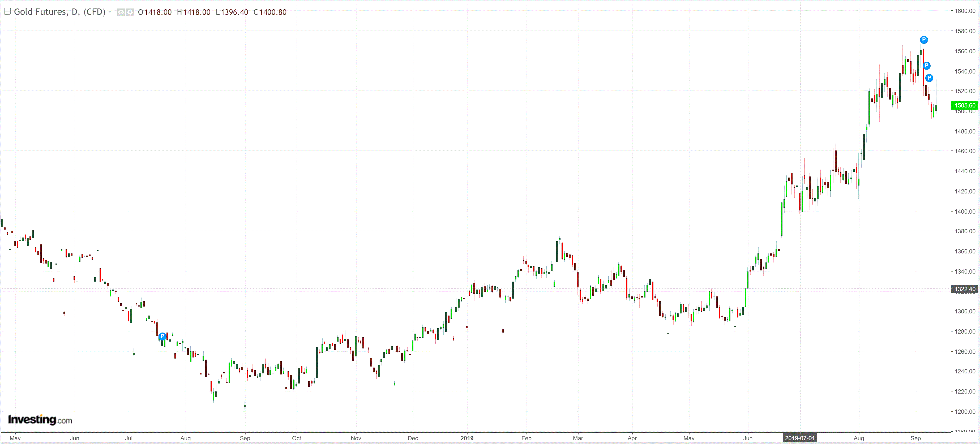Click the lowest P marker in September
980x444 pixels.
coord(929,78)
